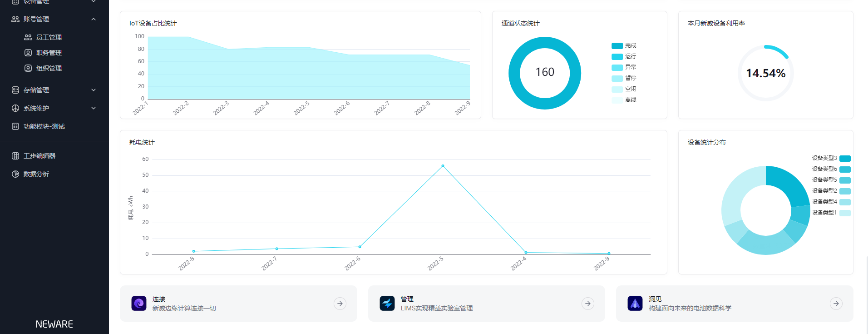Toggle 暂停 legend in channel status chart
The height and width of the screenshot is (334, 868).
(624, 78)
